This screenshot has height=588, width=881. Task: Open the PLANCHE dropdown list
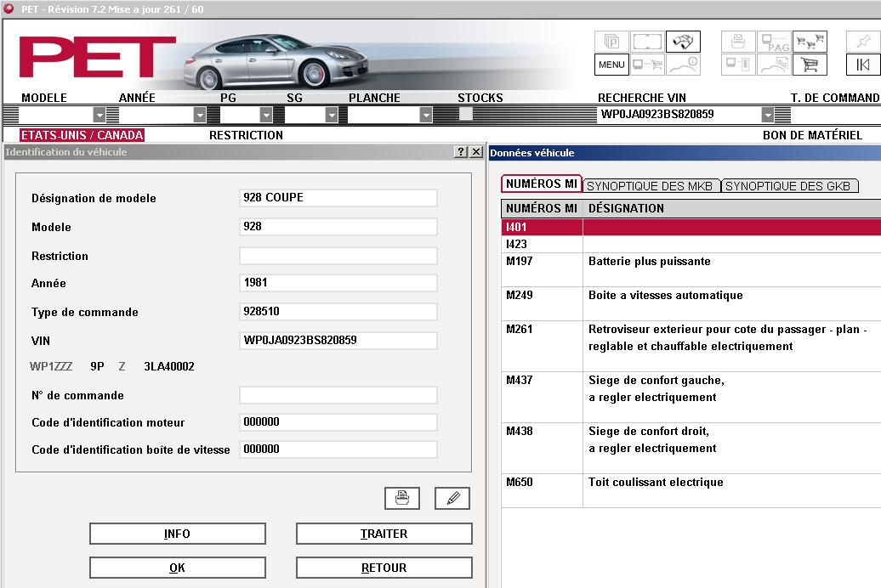tap(426, 115)
